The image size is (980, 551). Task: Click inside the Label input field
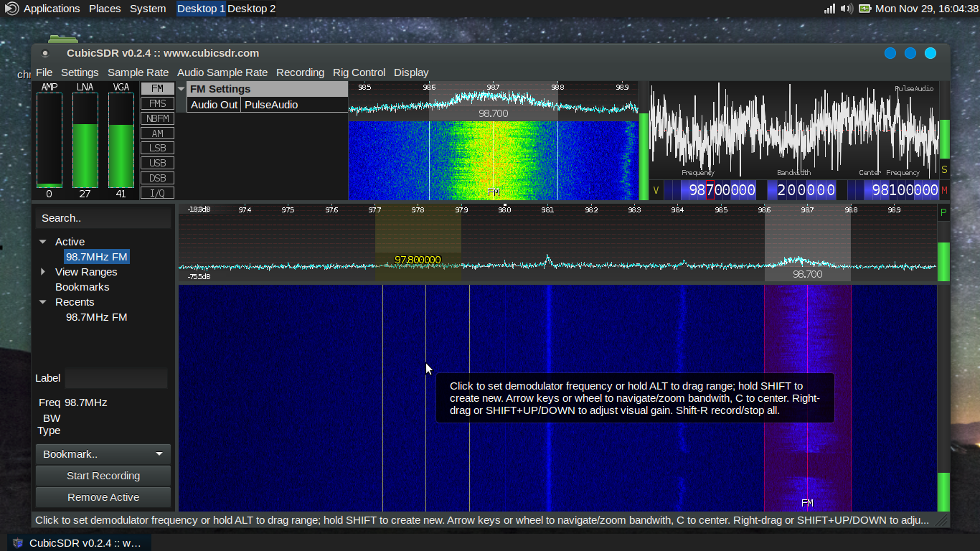[116, 378]
